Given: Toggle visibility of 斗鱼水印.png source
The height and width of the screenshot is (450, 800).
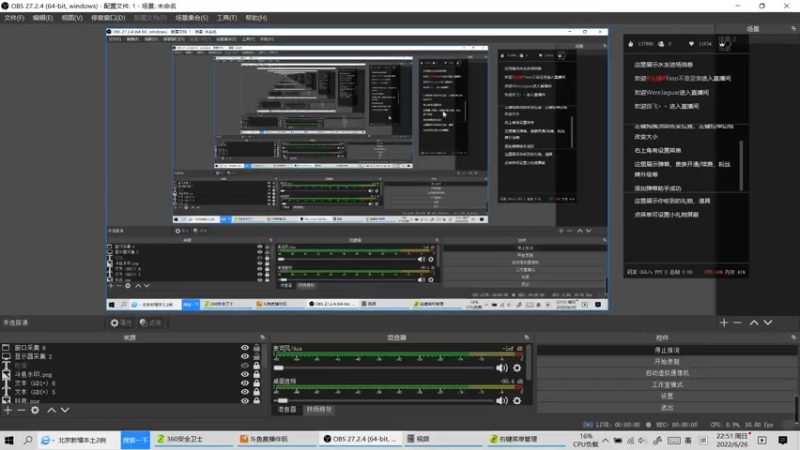Looking at the screenshot, I should (x=245, y=374).
